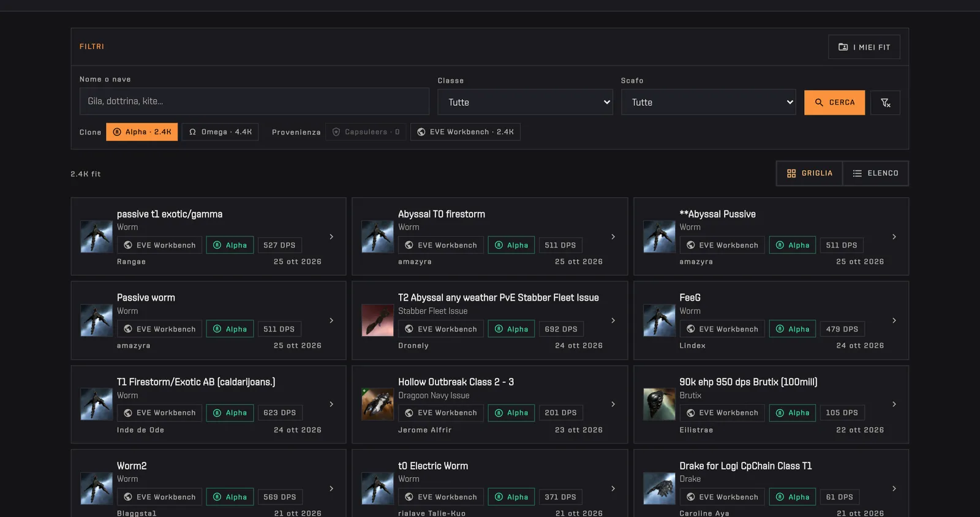This screenshot has width=980, height=517.
Task: Expand the **Abyssal Pussive card chevron
Action: (x=894, y=236)
